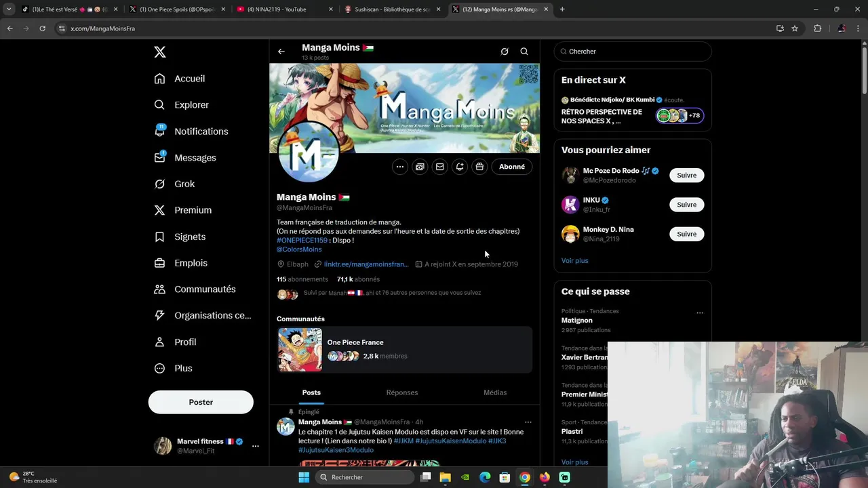
Task: Select the Posts tab
Action: [x=311, y=392]
